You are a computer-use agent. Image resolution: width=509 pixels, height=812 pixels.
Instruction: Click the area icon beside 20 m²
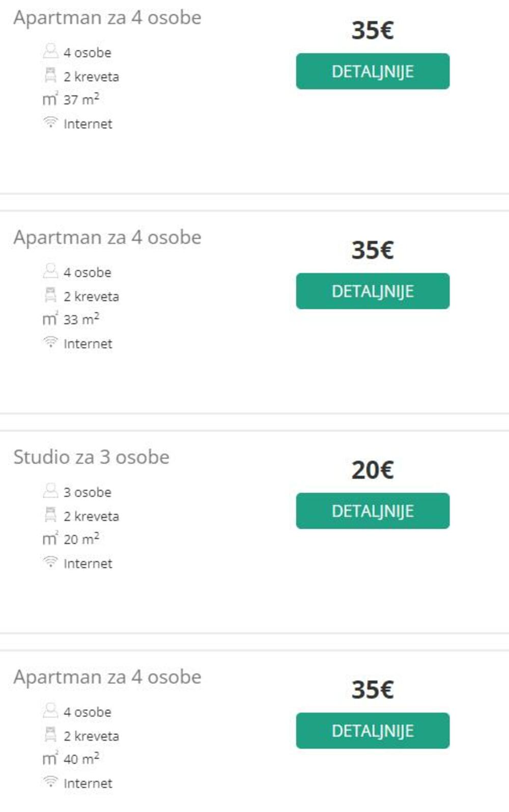(x=50, y=539)
